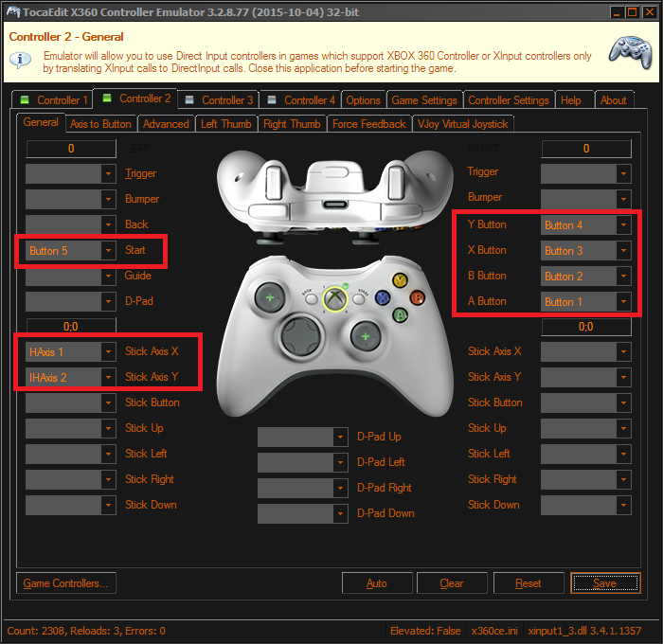Image resolution: width=663 pixels, height=644 pixels.
Task: Open left Stick Axis Y dropdown IHAxis 2
Action: tap(71, 377)
